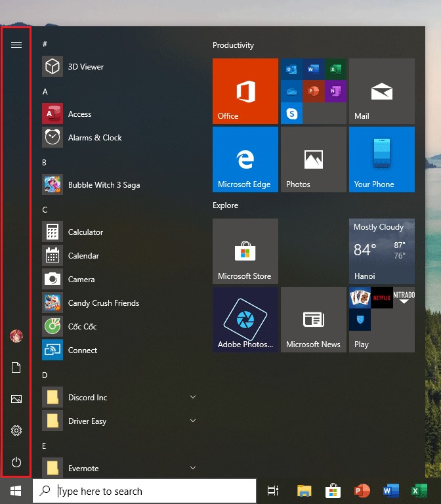Open the Solitaire cards small tile
This screenshot has width=441, height=504.
click(x=360, y=298)
